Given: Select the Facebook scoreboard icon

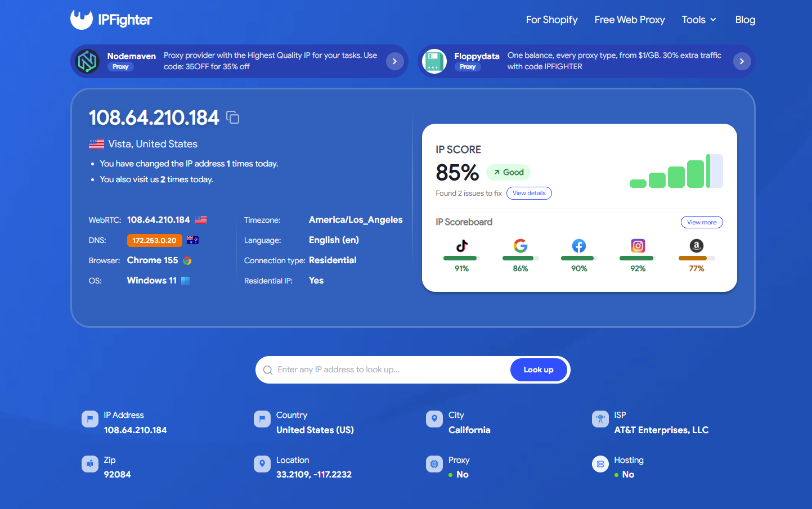Looking at the screenshot, I should click(579, 246).
